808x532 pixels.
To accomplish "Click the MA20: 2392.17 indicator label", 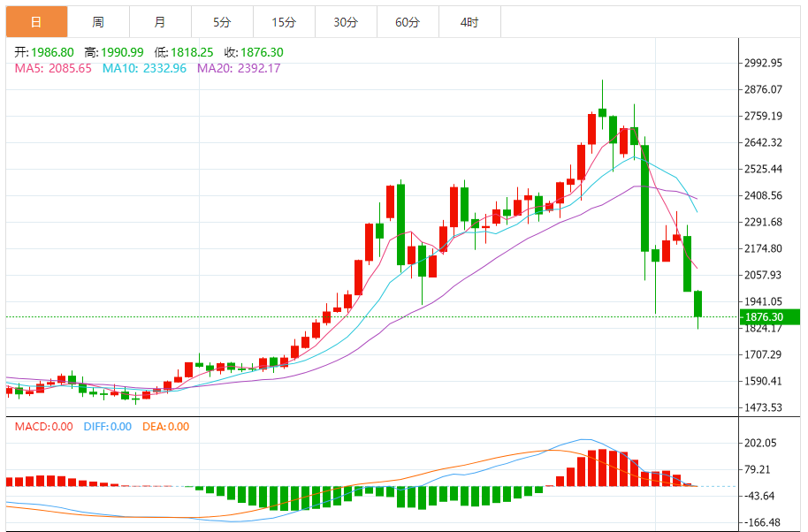I will tap(239, 68).
